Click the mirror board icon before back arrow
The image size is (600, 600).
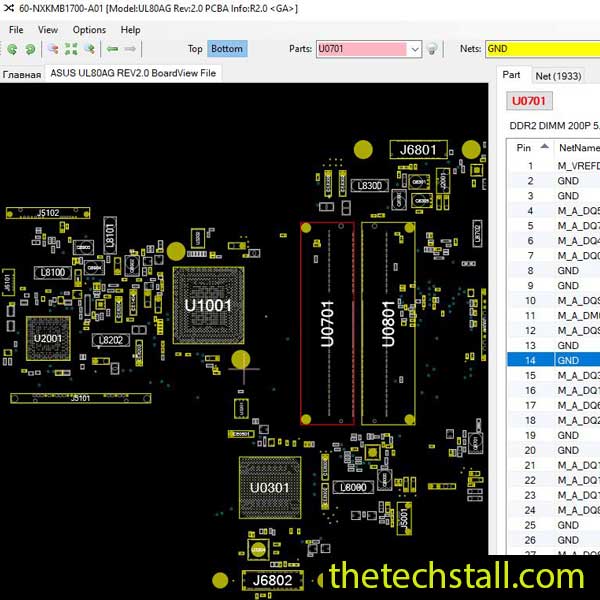point(90,49)
